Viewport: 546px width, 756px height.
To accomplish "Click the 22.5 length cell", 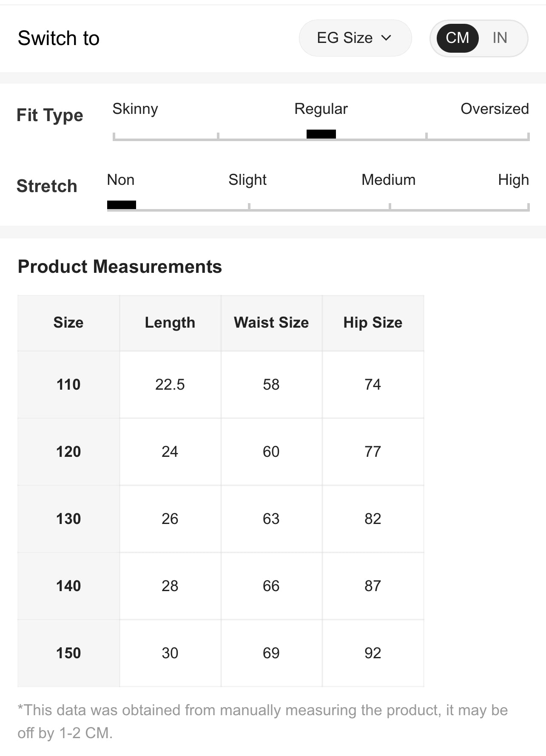I will tap(170, 385).
